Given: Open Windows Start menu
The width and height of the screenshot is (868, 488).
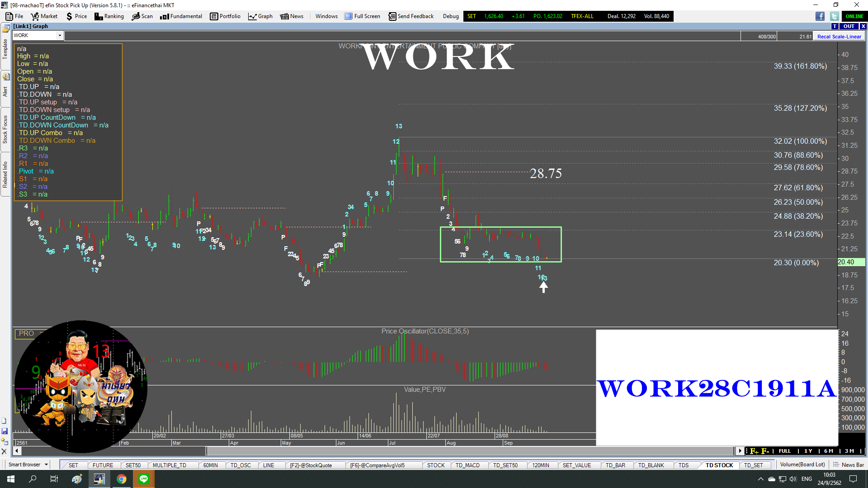Looking at the screenshot, I should [x=11, y=479].
